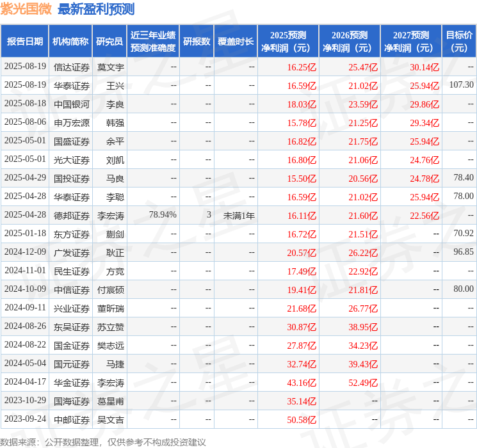Select the 78.94% accuracy cell
Image resolution: width=477 pixels, height=448 pixels.
pyautogui.click(x=163, y=215)
